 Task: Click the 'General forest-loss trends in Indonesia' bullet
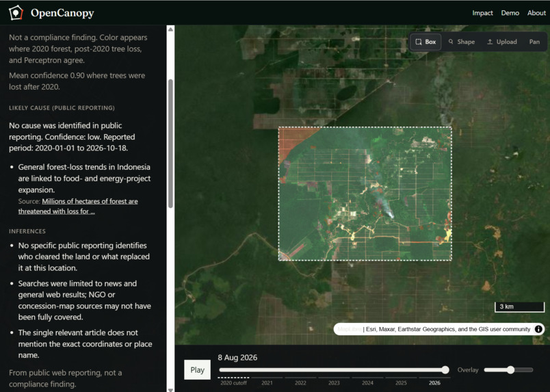click(84, 179)
